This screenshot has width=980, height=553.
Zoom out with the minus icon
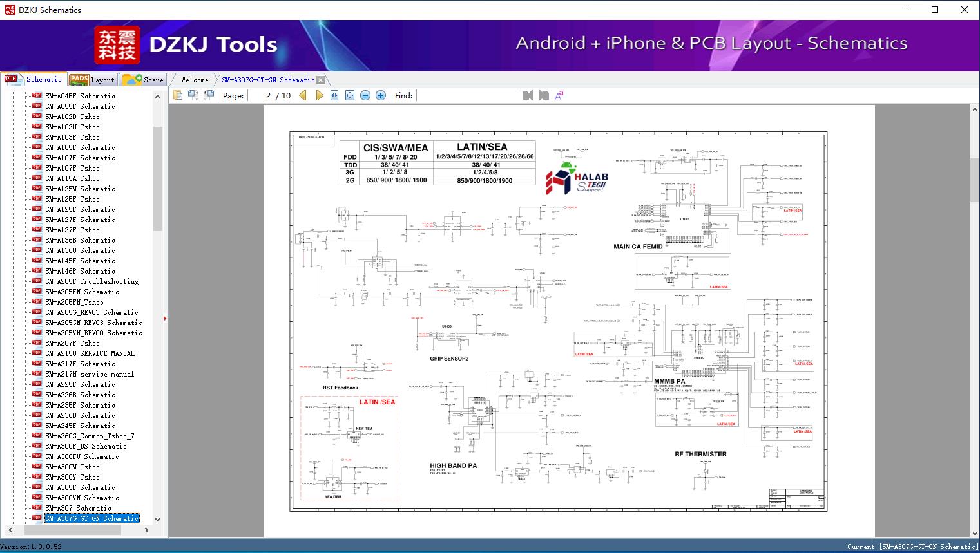(x=365, y=95)
